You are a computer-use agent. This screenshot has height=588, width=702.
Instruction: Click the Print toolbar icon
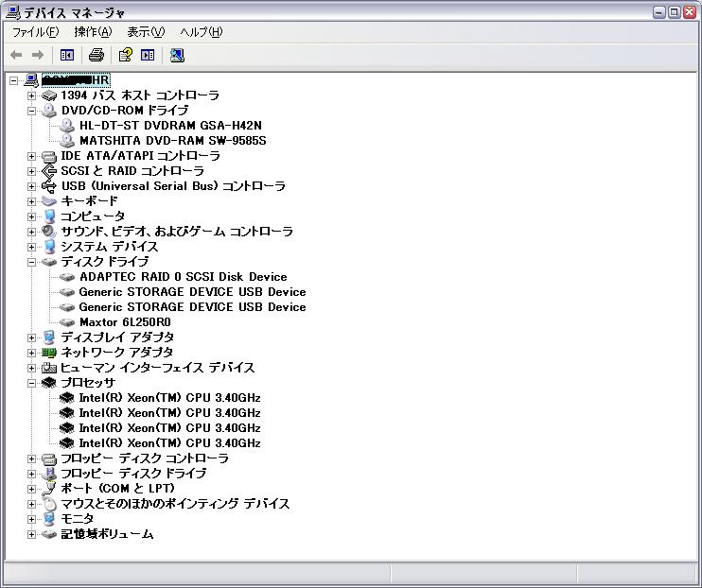click(x=96, y=56)
